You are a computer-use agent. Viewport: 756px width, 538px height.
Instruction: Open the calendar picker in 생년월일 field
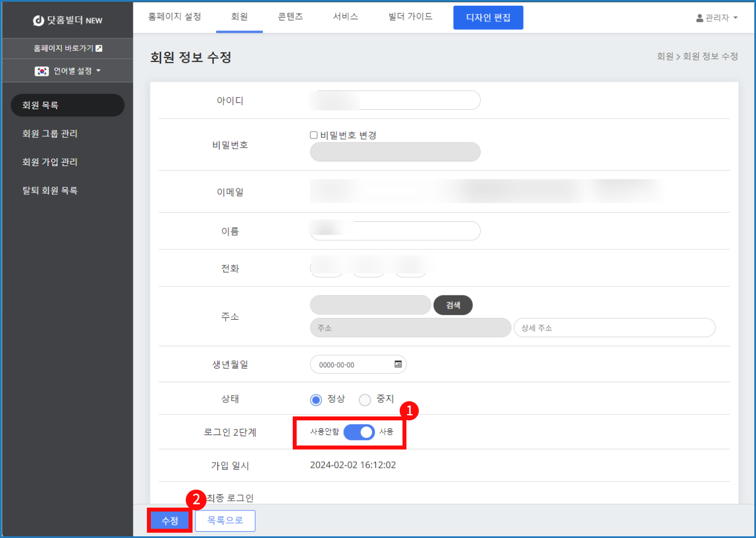click(x=398, y=364)
